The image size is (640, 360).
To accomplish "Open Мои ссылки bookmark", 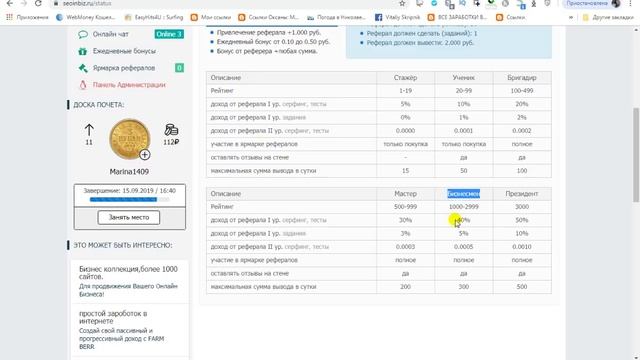I will tap(211, 17).
